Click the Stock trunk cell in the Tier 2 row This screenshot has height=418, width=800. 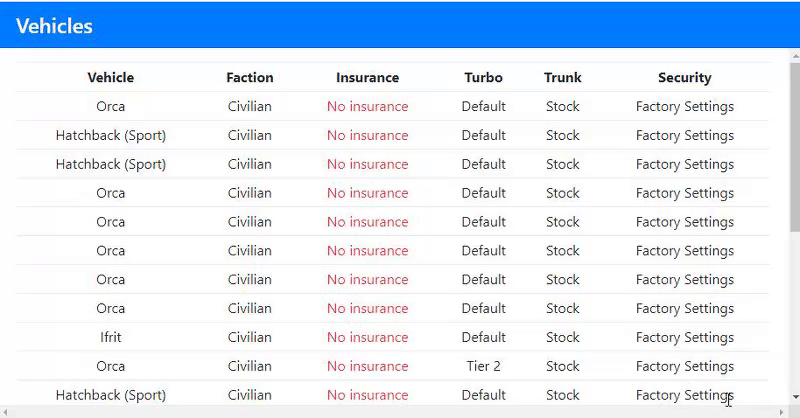(x=562, y=366)
